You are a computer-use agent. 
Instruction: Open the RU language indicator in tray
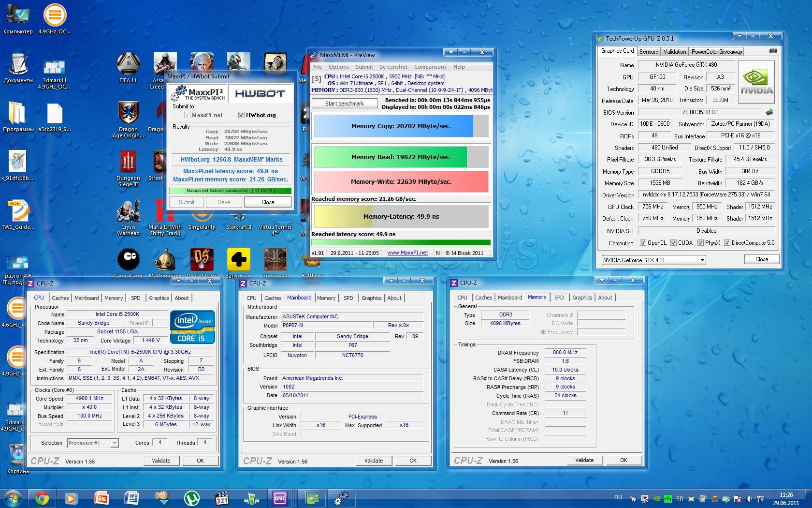click(x=618, y=497)
